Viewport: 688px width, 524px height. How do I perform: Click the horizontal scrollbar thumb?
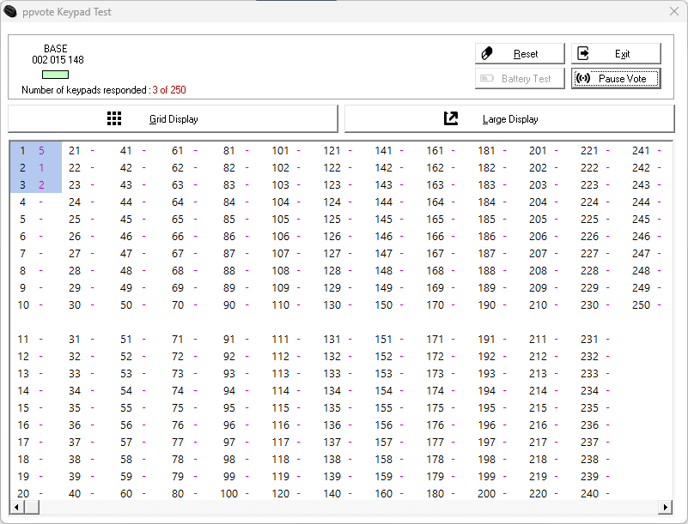31,507
